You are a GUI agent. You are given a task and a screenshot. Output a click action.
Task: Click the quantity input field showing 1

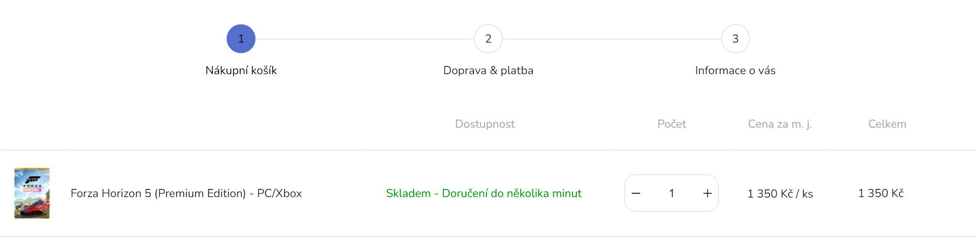coord(672,193)
